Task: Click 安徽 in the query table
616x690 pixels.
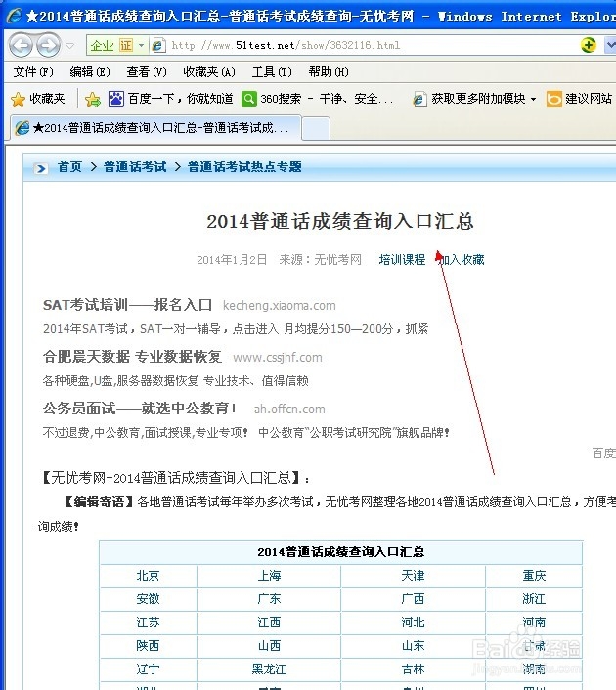Action: [148, 599]
